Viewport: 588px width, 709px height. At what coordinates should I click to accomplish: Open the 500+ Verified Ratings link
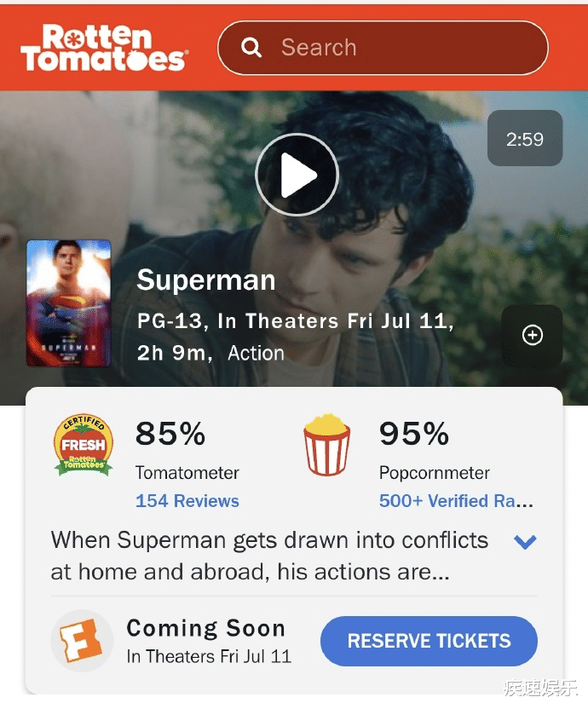coord(456,501)
